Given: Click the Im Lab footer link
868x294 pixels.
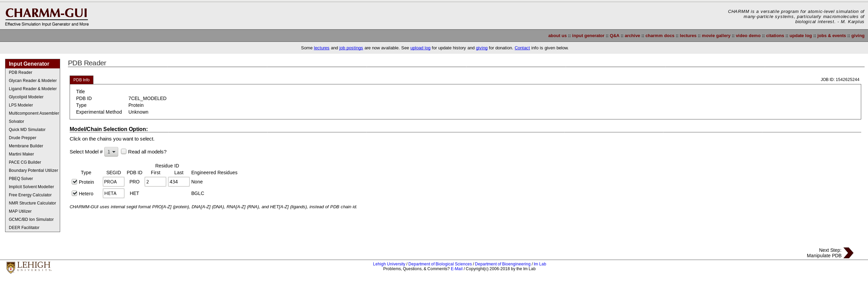Looking at the screenshot, I should [x=540, y=264].
